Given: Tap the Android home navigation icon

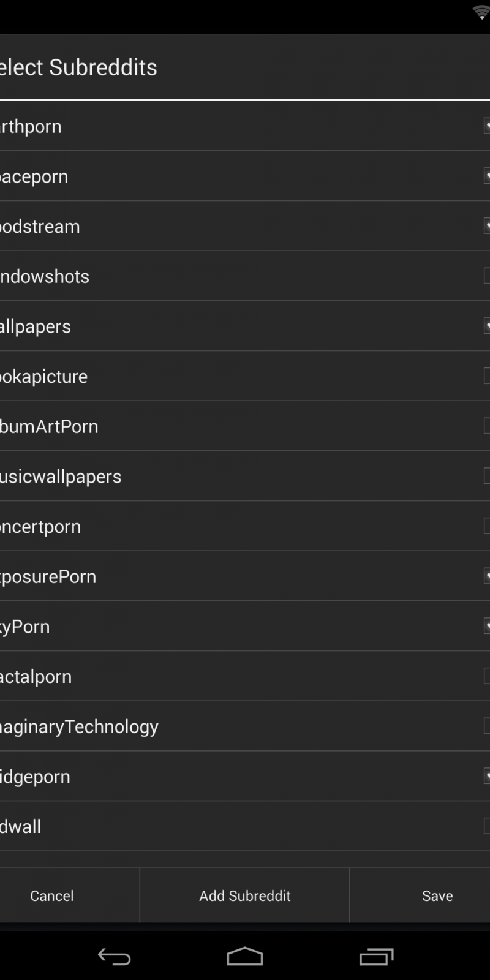Looking at the screenshot, I should (x=245, y=956).
